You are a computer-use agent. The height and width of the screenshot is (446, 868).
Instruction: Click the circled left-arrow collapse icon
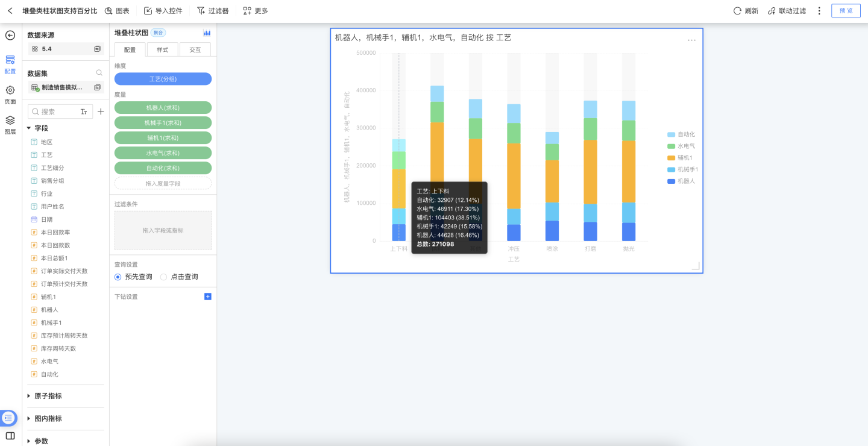[x=10, y=35]
